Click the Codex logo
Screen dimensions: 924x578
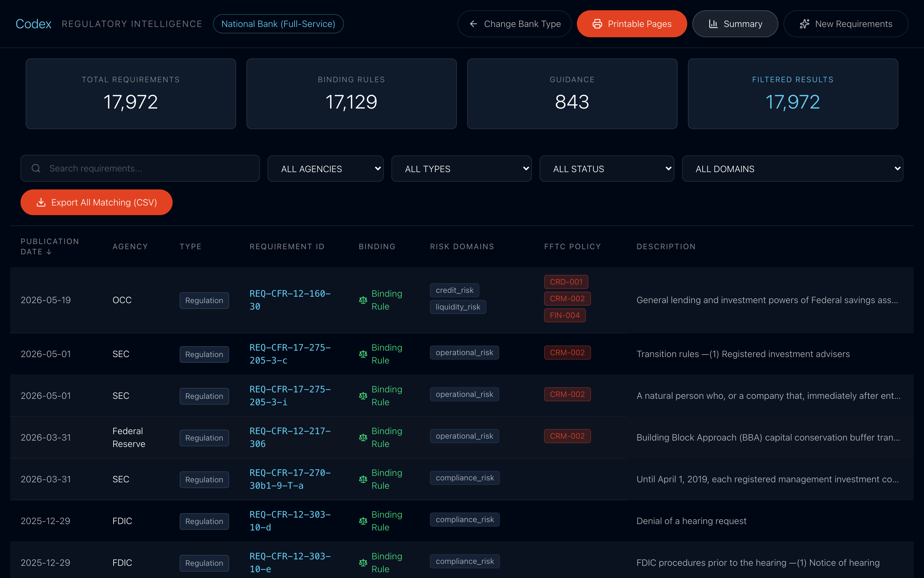pos(33,24)
